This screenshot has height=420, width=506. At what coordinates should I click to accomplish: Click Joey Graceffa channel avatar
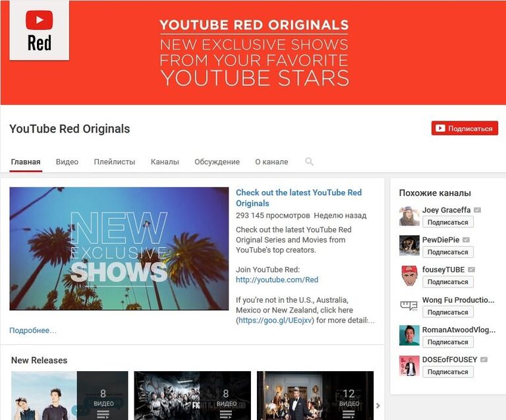point(409,216)
